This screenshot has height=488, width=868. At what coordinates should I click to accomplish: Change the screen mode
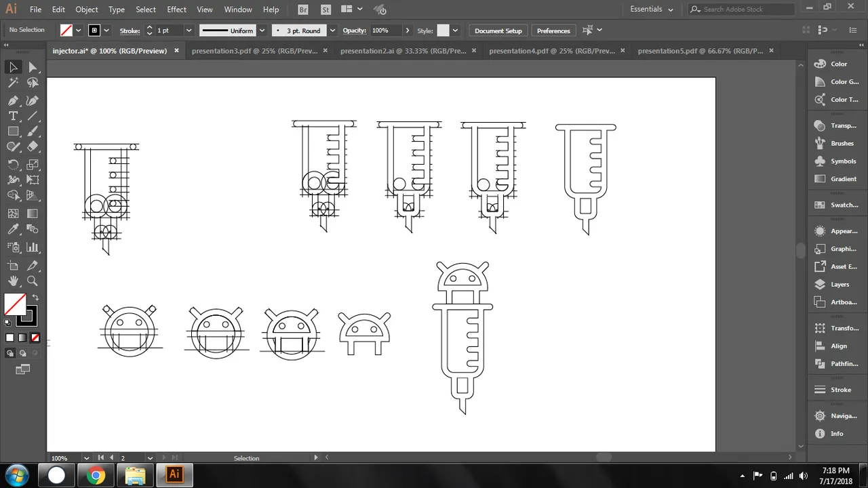(x=22, y=369)
